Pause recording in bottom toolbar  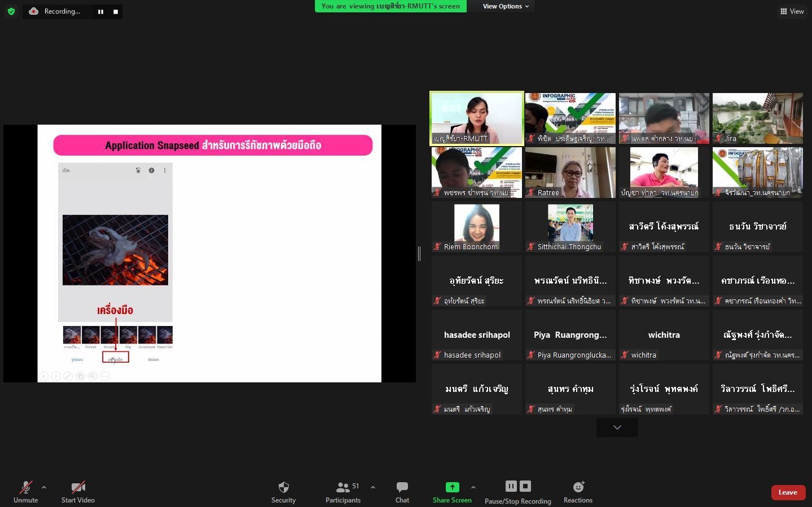tap(511, 486)
